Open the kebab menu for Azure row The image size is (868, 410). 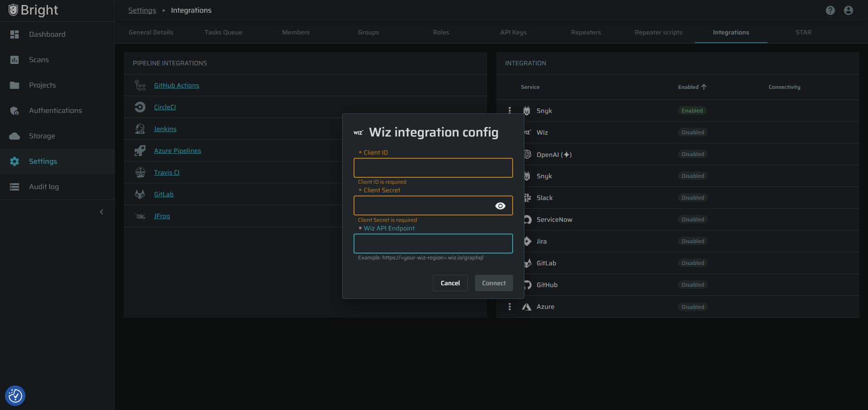point(510,307)
